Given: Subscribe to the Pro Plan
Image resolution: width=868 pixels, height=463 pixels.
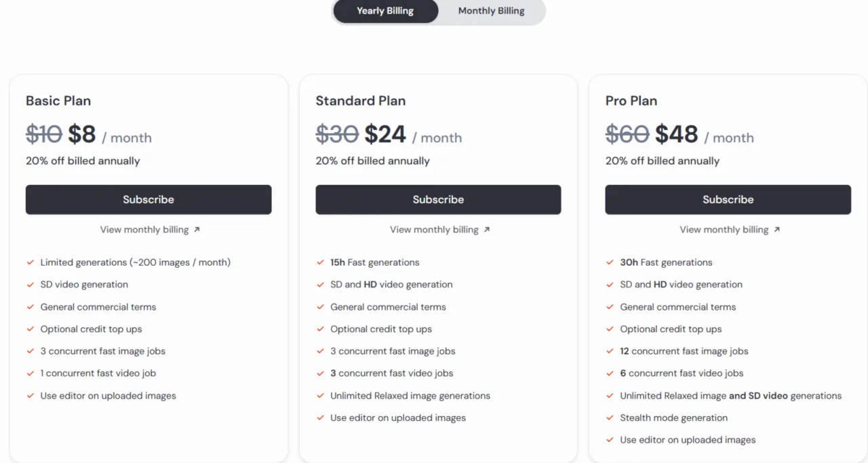Looking at the screenshot, I should click(x=728, y=199).
